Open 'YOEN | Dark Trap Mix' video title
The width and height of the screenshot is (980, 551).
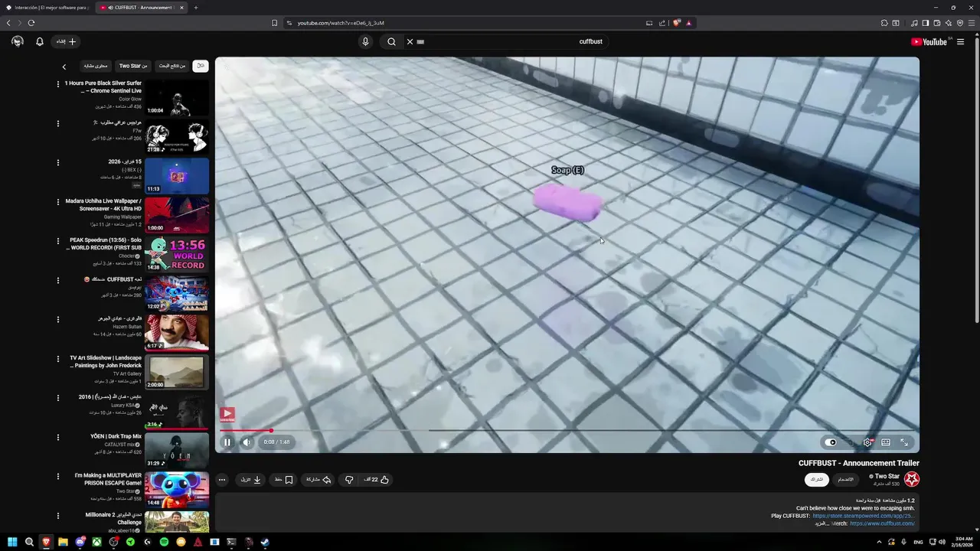[x=116, y=436]
